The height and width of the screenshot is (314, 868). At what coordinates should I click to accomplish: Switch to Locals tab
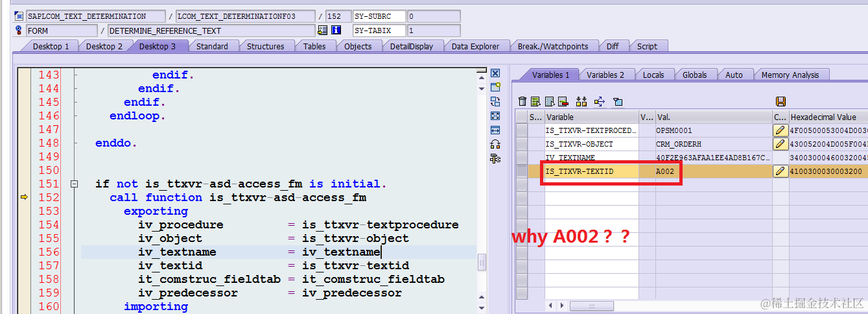[x=653, y=75]
